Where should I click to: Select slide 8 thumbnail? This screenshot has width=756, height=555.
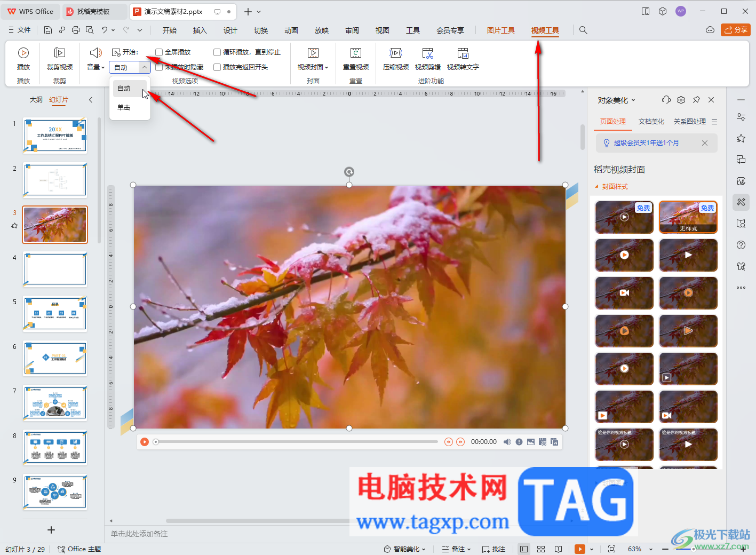(55, 447)
